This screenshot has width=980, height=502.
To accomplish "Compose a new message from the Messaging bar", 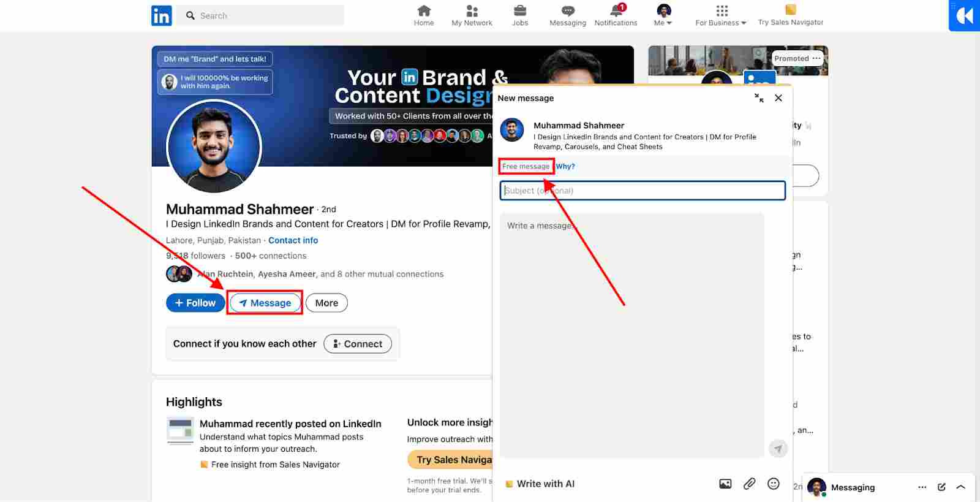I will [x=941, y=487].
